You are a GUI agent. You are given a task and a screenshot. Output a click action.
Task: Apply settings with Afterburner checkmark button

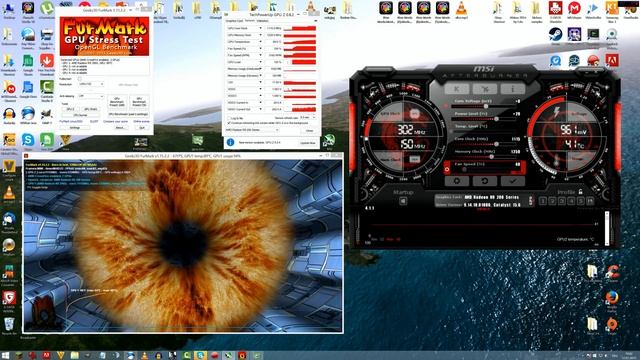[513, 181]
